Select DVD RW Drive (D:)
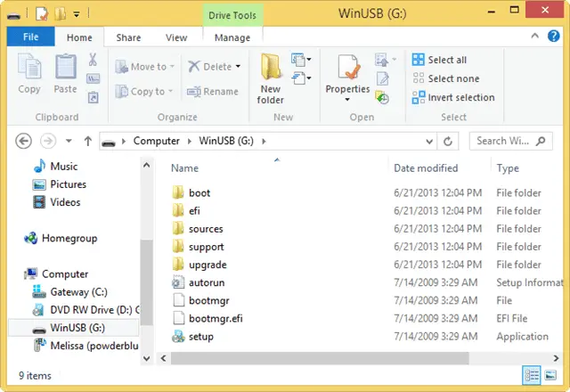 86,310
